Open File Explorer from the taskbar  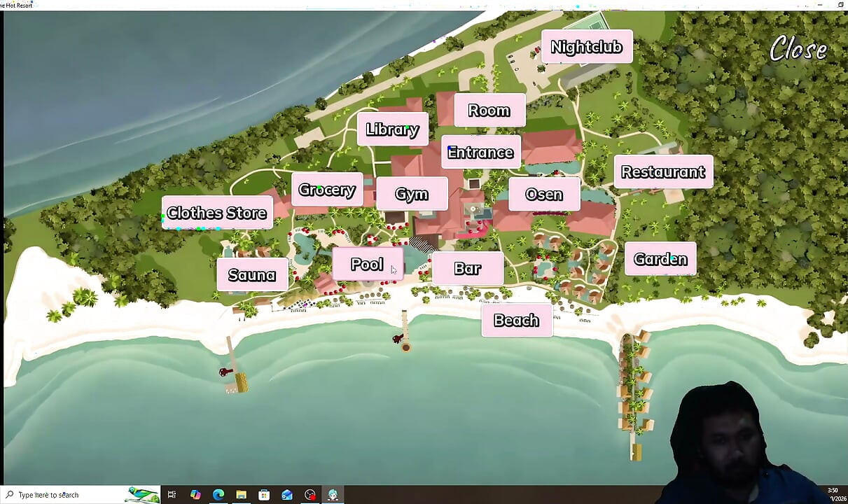click(x=241, y=495)
